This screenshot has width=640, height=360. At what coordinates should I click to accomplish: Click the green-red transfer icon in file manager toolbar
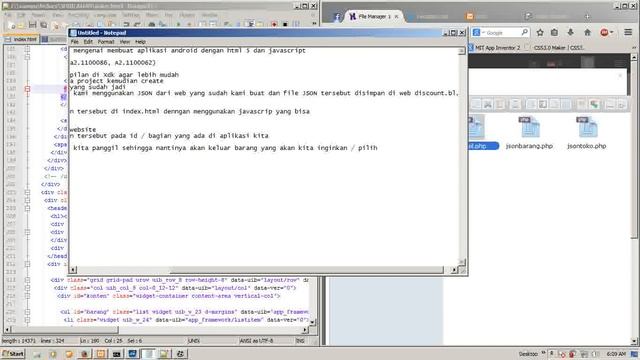(x=594, y=105)
